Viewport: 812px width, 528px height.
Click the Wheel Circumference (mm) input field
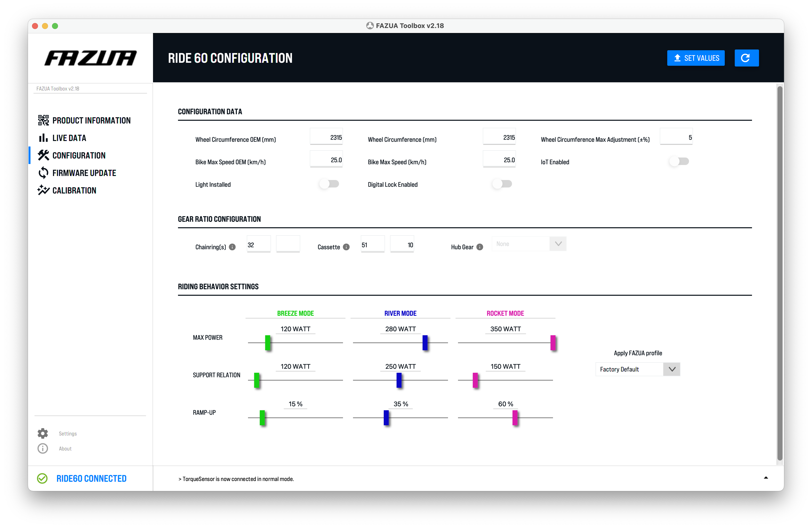pos(499,137)
